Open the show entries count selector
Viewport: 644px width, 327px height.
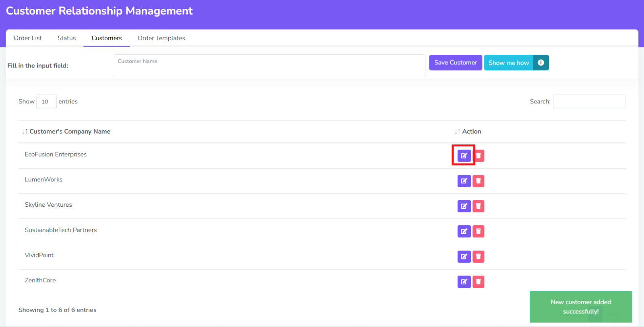point(46,102)
